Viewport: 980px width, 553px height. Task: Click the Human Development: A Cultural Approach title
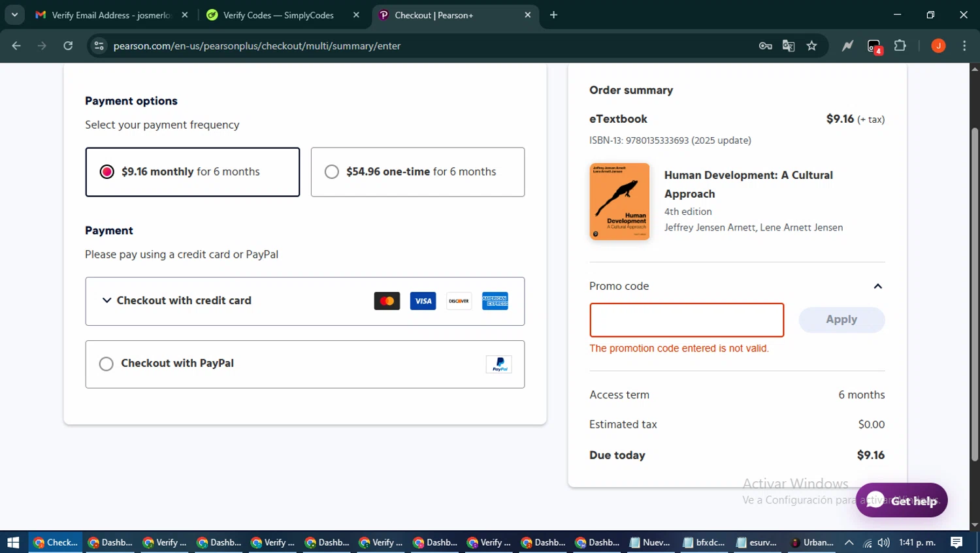(x=749, y=185)
